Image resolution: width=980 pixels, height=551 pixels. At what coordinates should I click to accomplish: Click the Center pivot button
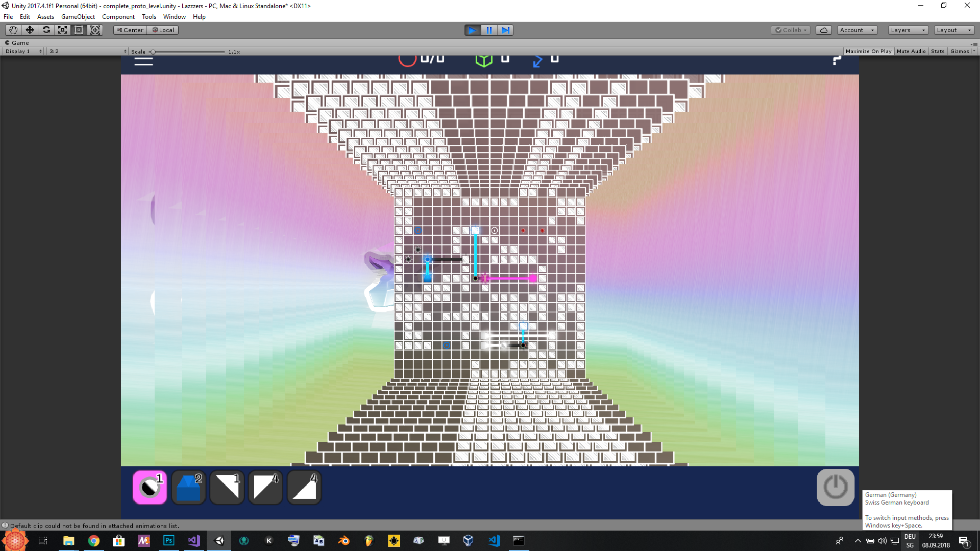tap(130, 30)
